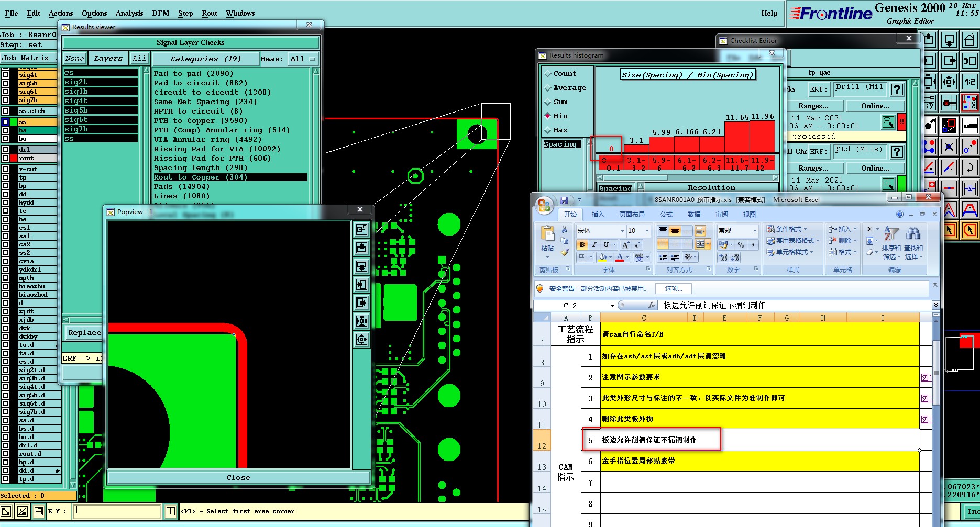980x527 pixels.
Task: Toggle the checkbox for layer v-cut
Action: (5, 169)
